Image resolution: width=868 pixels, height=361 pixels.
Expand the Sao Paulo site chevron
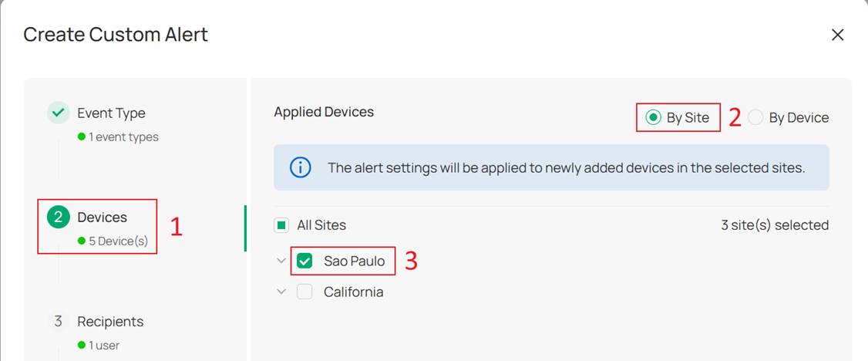tap(282, 261)
